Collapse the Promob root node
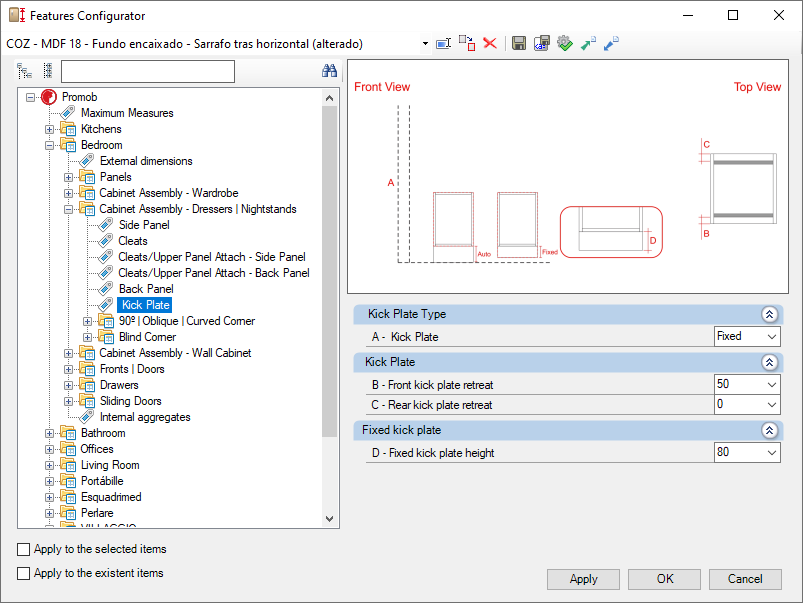This screenshot has height=603, width=803. [x=30, y=97]
